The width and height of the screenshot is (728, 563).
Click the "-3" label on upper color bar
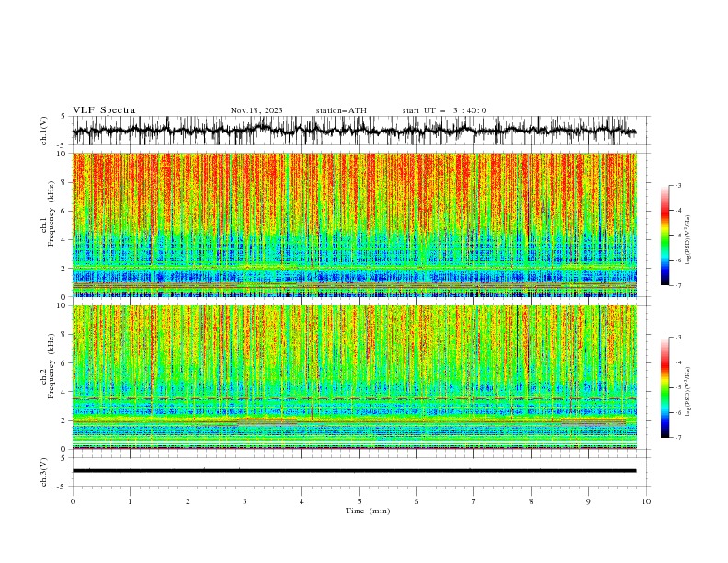tap(677, 185)
